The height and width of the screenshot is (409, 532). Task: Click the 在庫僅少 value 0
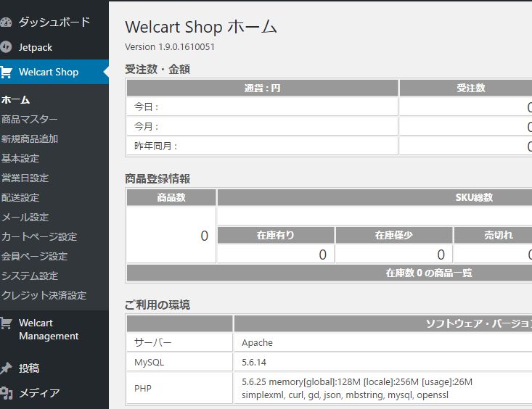pos(441,255)
